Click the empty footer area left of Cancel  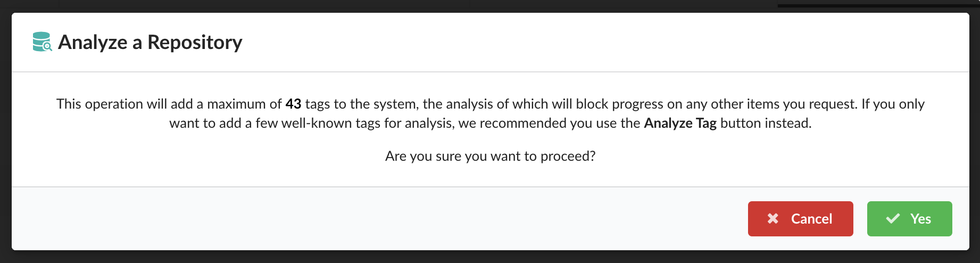(x=372, y=218)
